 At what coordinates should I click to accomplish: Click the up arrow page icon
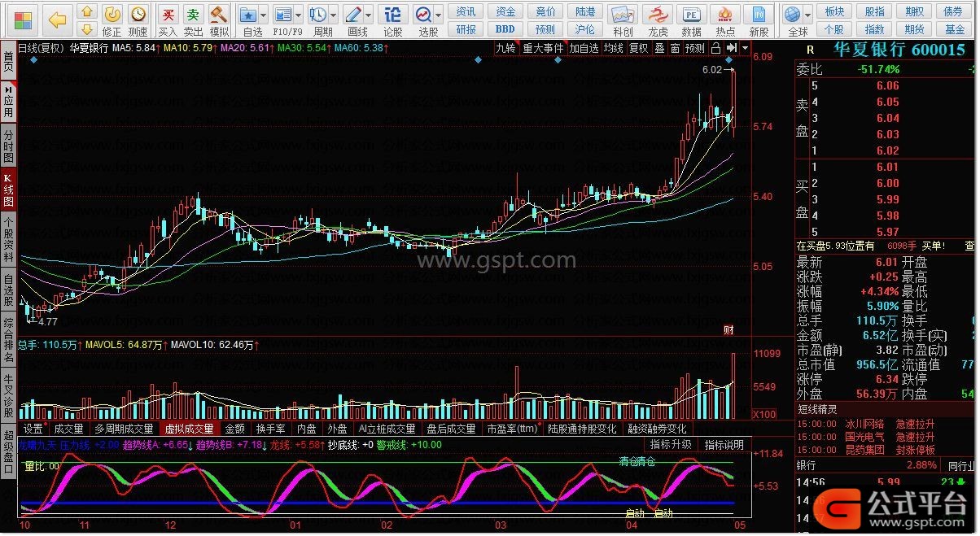click(x=88, y=12)
